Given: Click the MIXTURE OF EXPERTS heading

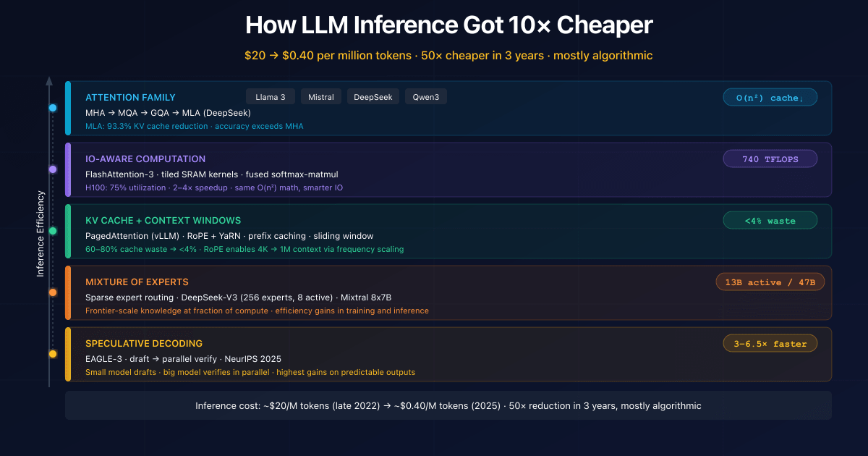Looking at the screenshot, I should tap(137, 282).
